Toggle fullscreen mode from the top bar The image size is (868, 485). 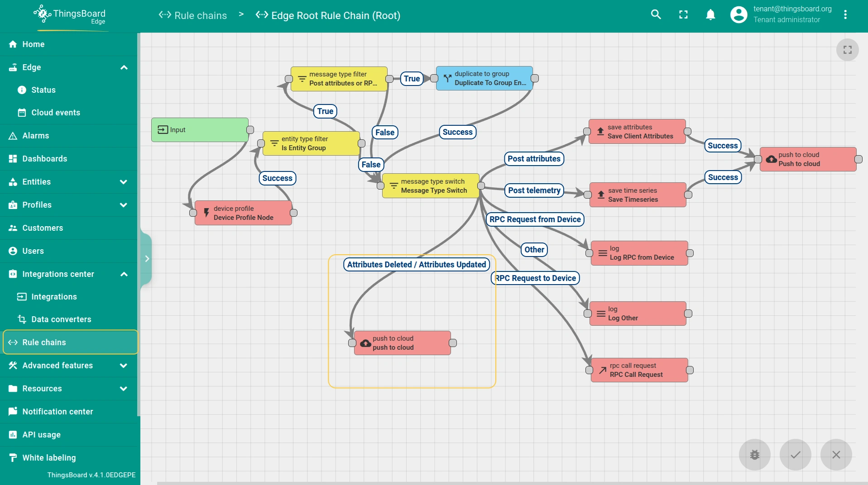(x=683, y=14)
